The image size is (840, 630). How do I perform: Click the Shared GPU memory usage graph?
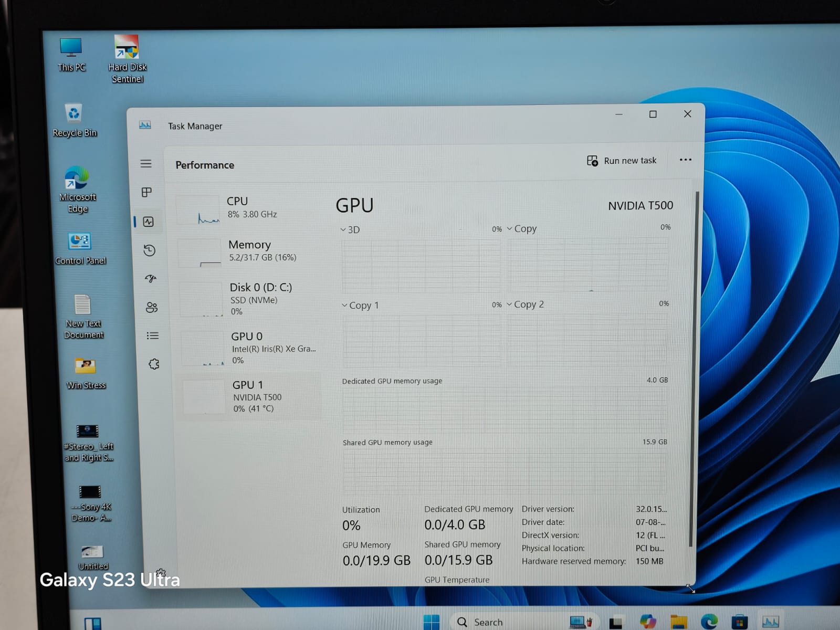pyautogui.click(x=505, y=471)
